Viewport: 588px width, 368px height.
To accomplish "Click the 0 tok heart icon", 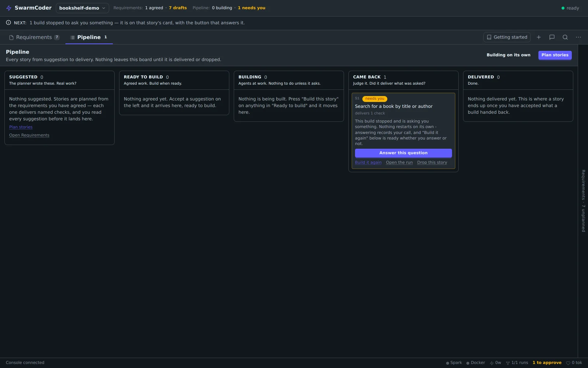I will 568,363.
